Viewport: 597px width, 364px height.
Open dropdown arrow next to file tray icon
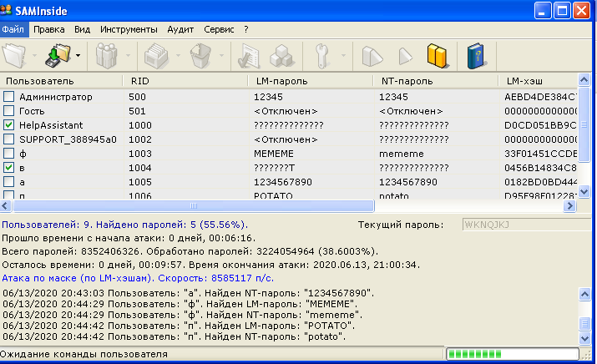coord(178,56)
